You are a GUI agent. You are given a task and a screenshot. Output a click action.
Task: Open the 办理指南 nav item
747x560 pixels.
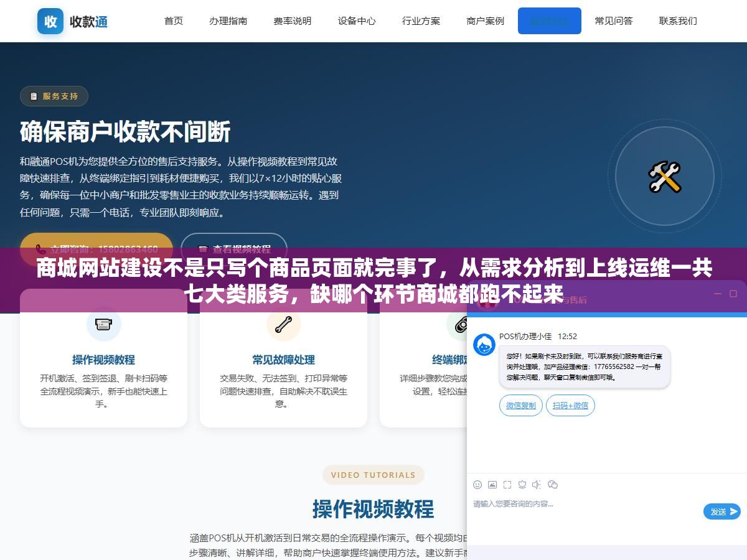click(x=228, y=21)
